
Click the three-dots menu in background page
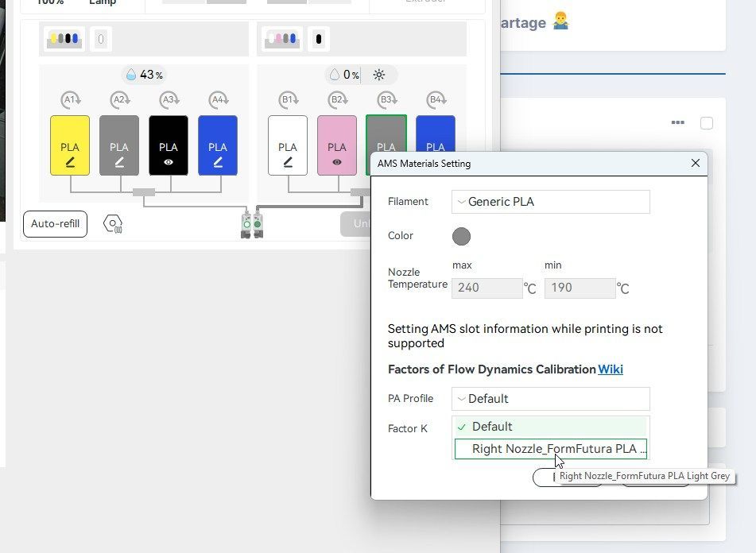tap(678, 122)
